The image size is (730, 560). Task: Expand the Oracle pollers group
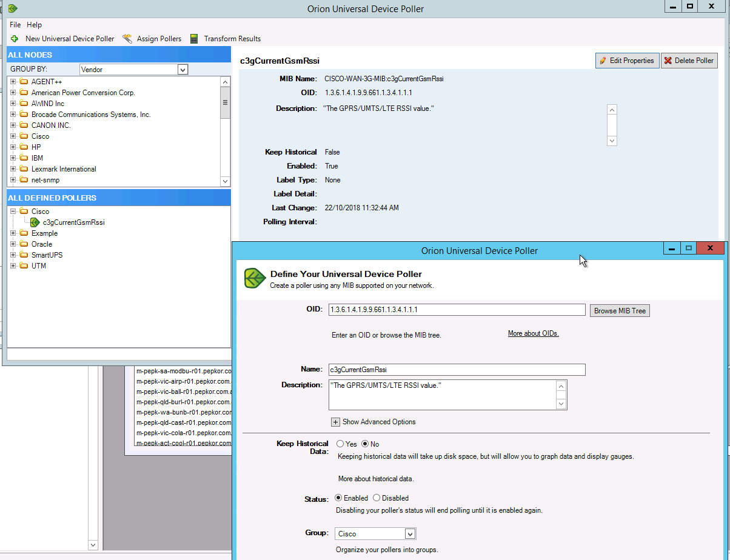point(13,244)
